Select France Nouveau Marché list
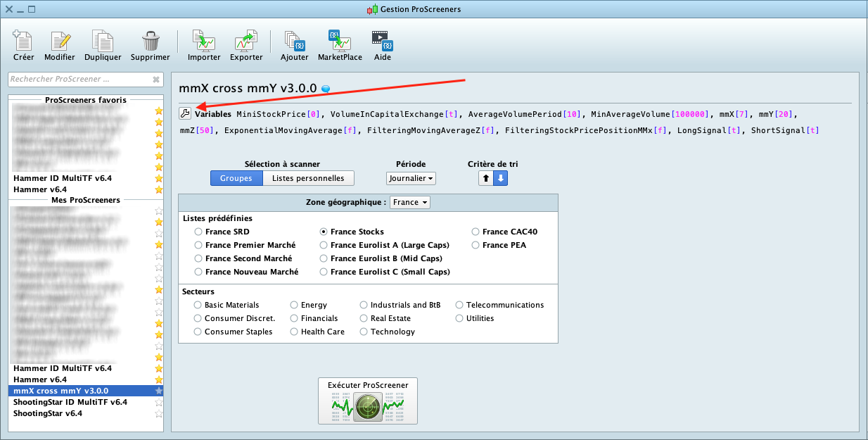Screen dimensions: 868x440 (199, 272)
